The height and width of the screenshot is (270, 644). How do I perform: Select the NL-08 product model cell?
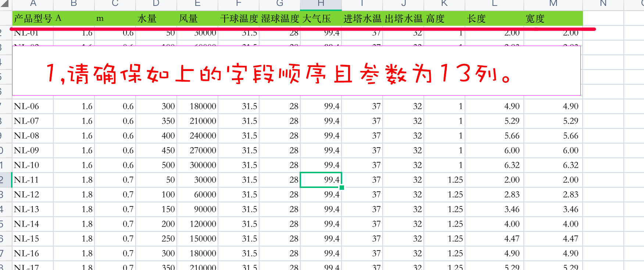33,136
